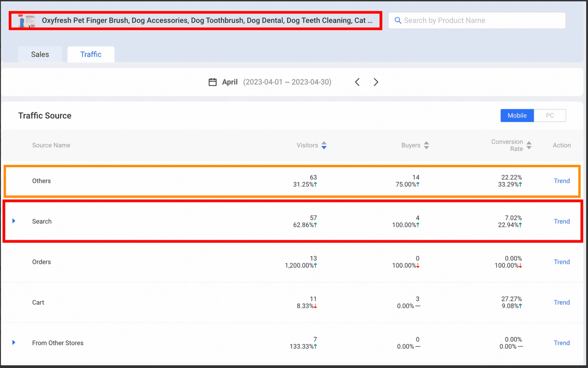Click the calendar icon beside April
The width and height of the screenshot is (588, 368).
[x=212, y=82]
